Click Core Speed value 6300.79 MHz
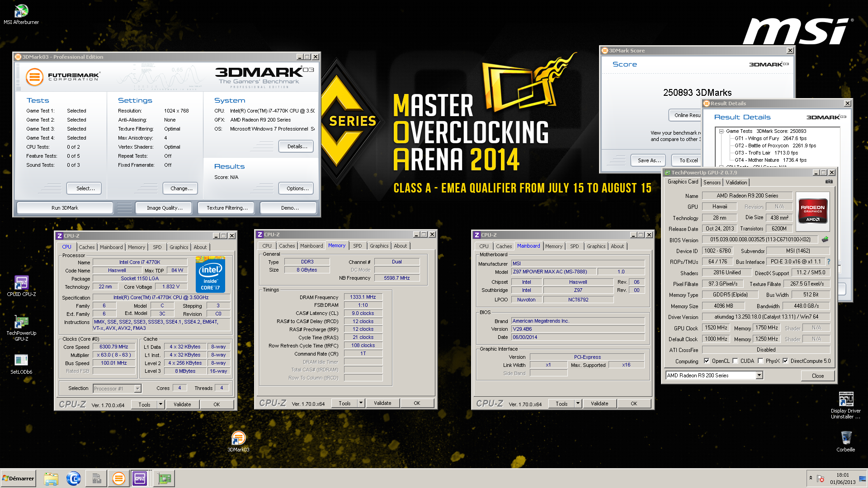Viewport: 868px width, 488px height. point(114,347)
